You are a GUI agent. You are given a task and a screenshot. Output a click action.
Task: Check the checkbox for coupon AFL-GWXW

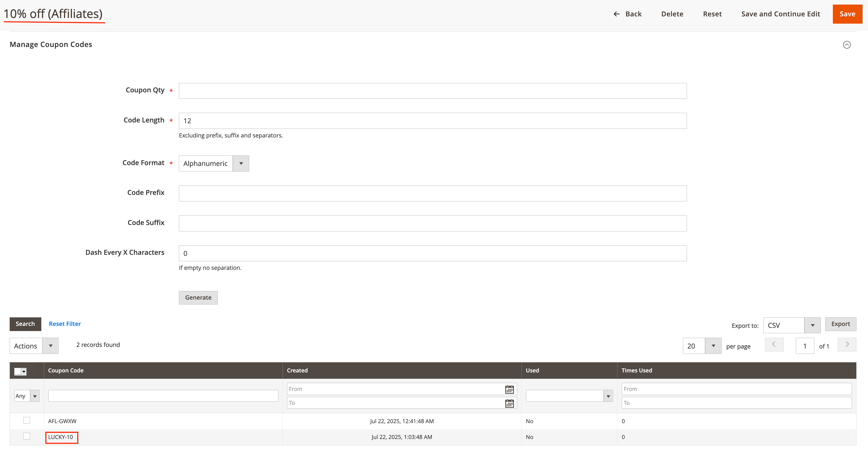(x=27, y=420)
